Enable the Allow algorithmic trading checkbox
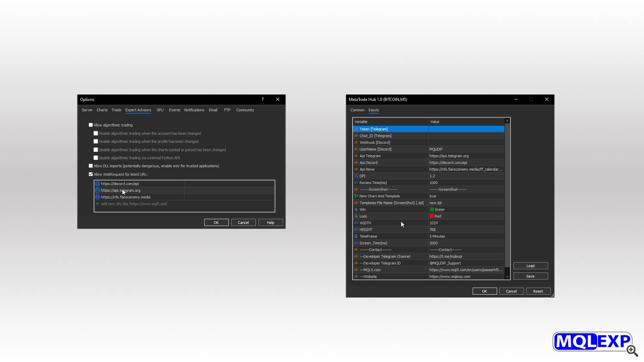This screenshot has width=644, height=362. (x=91, y=125)
